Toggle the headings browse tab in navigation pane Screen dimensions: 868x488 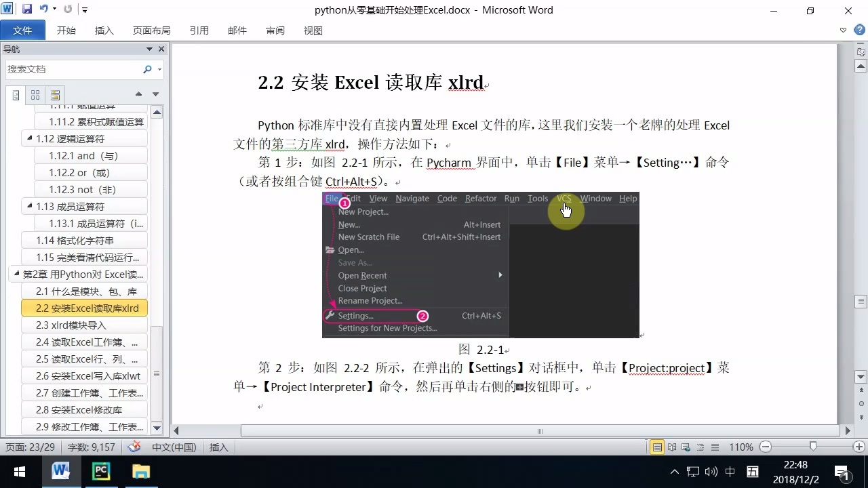[x=15, y=95]
